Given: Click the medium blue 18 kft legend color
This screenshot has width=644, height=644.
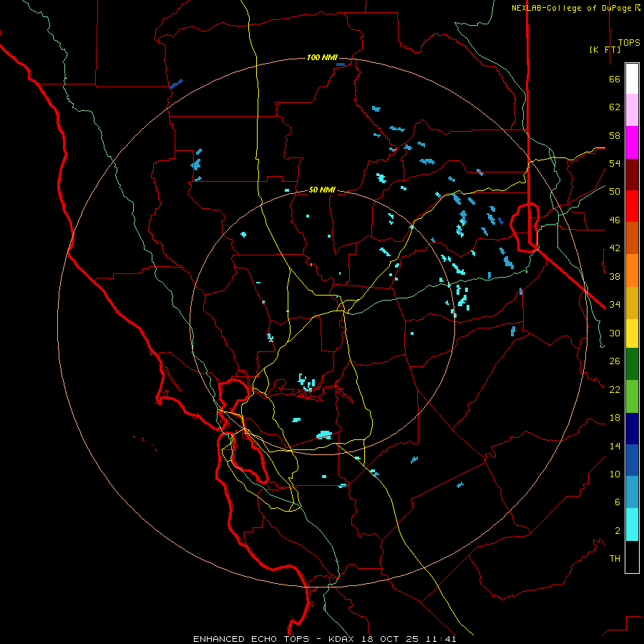Looking at the screenshot, I should [632, 460].
